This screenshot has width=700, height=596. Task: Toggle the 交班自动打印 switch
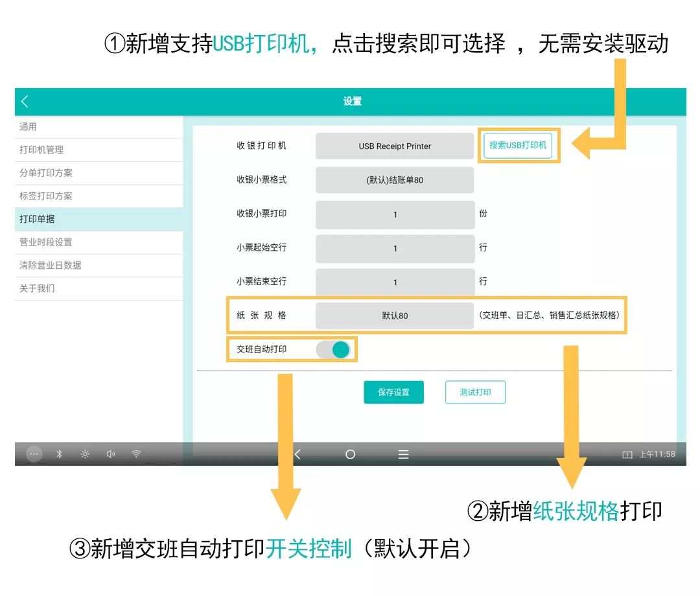pyautogui.click(x=334, y=350)
